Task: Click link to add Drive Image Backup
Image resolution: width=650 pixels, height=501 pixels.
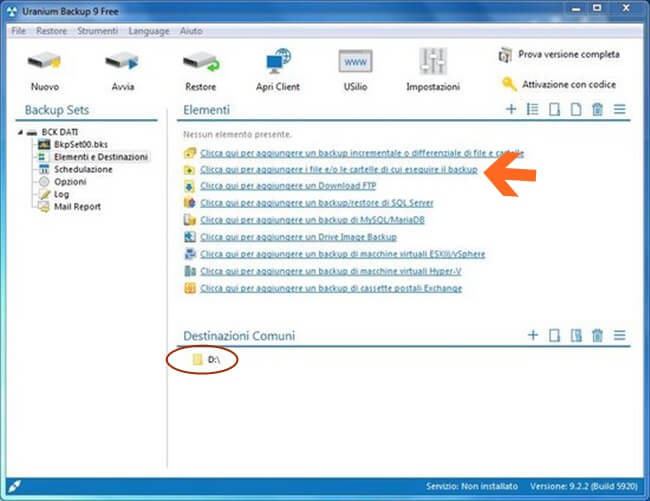Action: click(298, 237)
